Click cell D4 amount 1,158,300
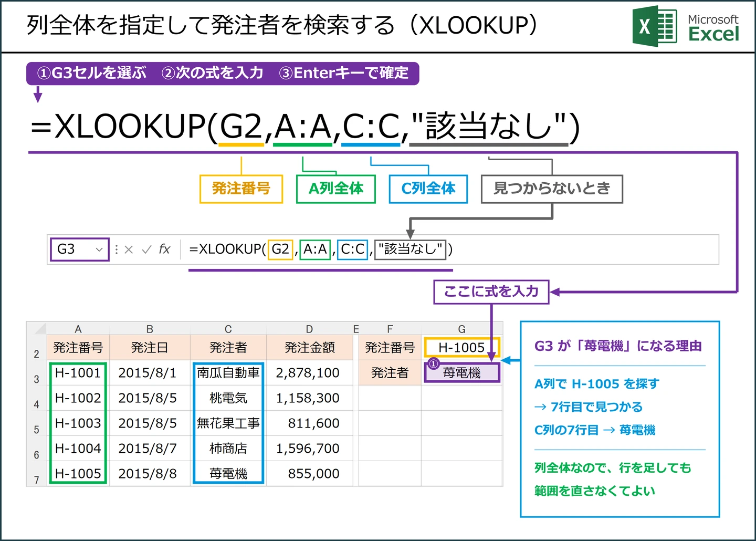The height and width of the screenshot is (541, 756). click(309, 398)
